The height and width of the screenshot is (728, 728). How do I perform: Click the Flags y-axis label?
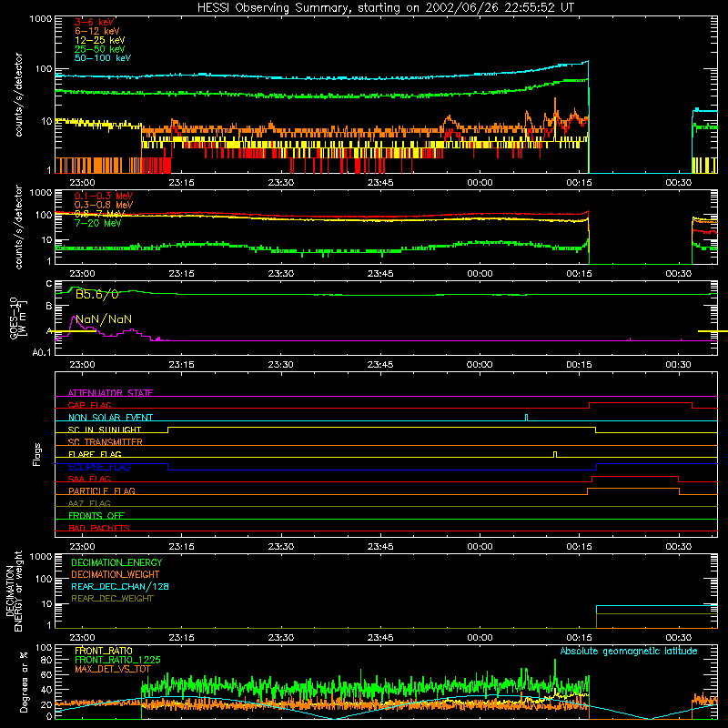click(x=37, y=454)
